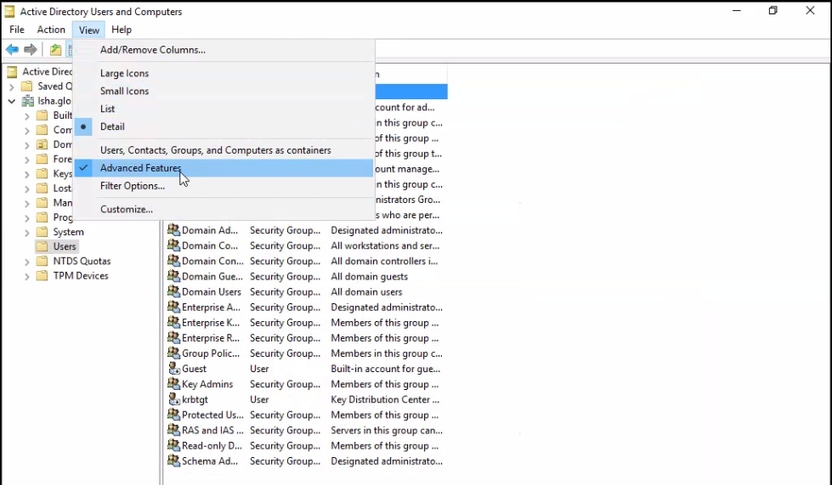Click the Enterprise A... group icon
Screen dimensions: 832x485
[x=174, y=307]
